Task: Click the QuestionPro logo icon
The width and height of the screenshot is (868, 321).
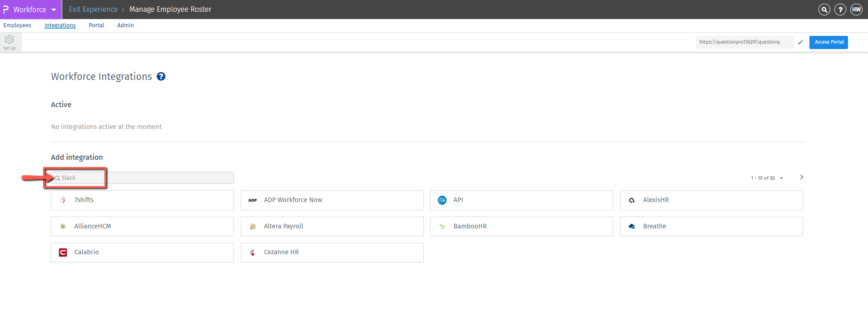Action: coord(6,10)
